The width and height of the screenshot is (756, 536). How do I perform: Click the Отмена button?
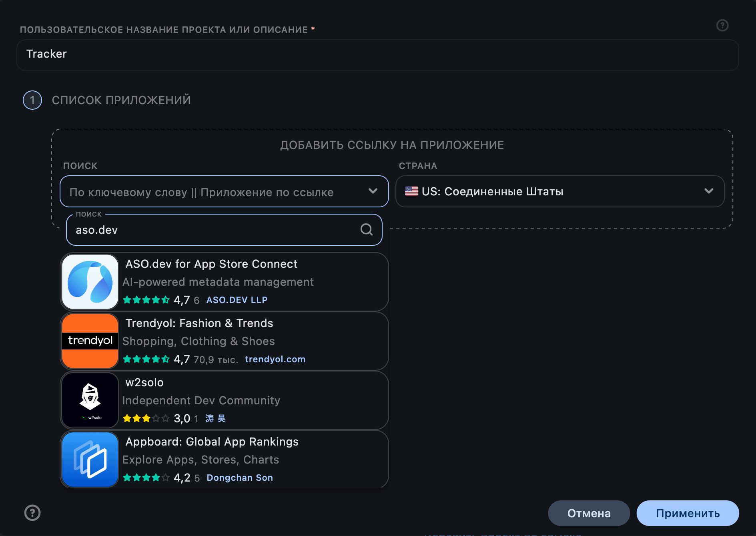[x=589, y=513]
